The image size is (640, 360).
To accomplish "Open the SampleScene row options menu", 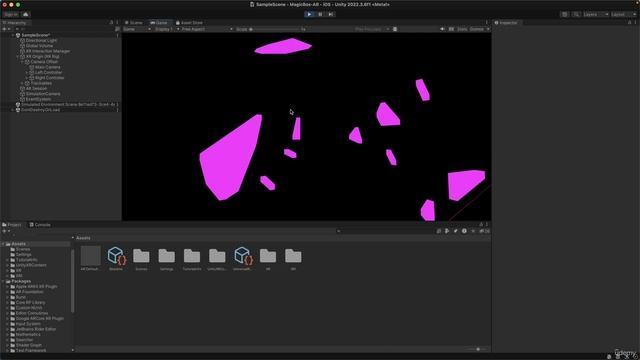I will tap(118, 35).
